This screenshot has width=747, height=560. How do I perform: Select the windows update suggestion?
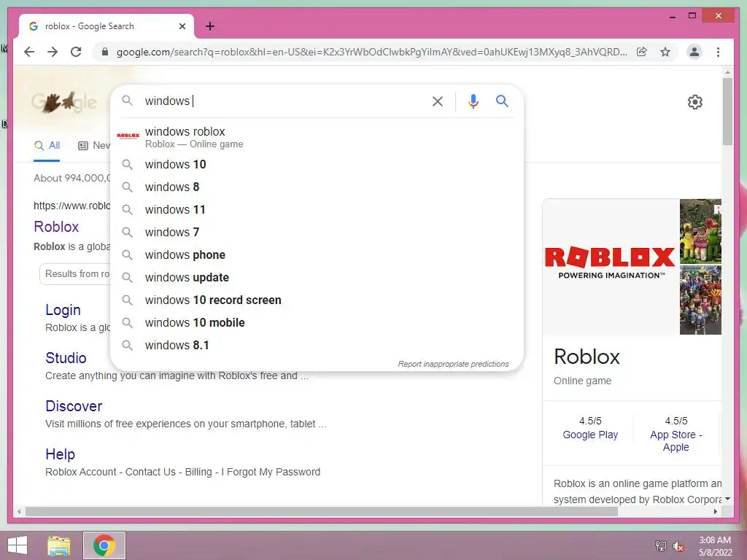pyautogui.click(x=317, y=278)
